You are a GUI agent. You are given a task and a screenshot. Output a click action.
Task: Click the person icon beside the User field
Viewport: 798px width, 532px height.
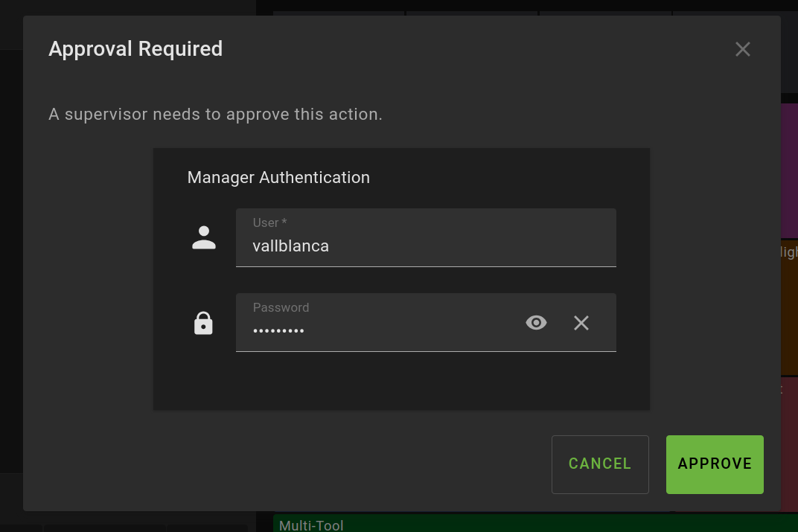204,237
